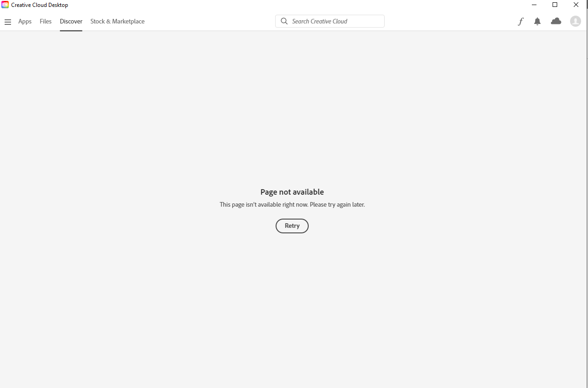Viewport: 588px width, 388px height.
Task: Open the Files section
Action: tap(46, 21)
